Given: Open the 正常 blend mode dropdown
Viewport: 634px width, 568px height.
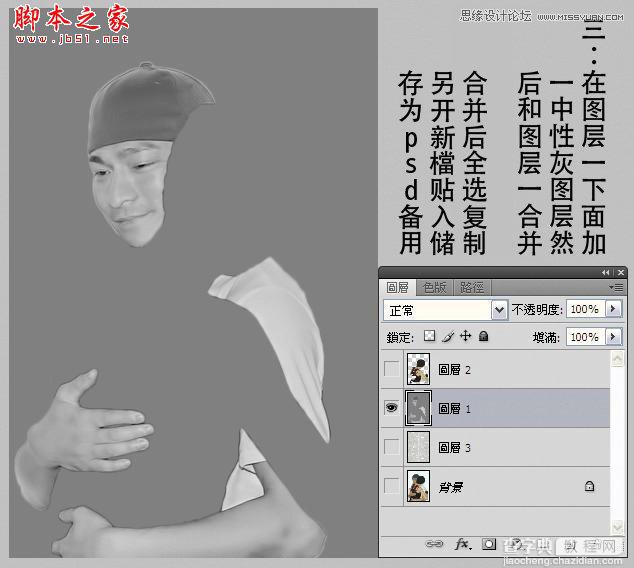Looking at the screenshot, I should [500, 310].
